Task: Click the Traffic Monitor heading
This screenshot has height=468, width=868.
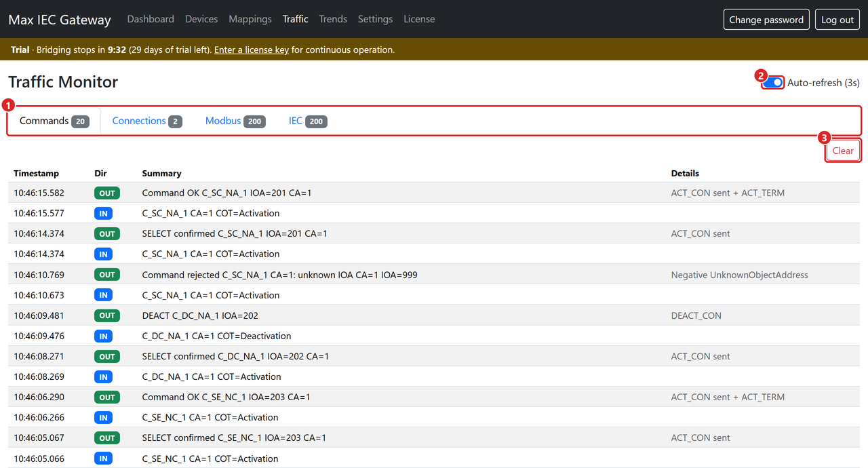Action: pos(63,82)
